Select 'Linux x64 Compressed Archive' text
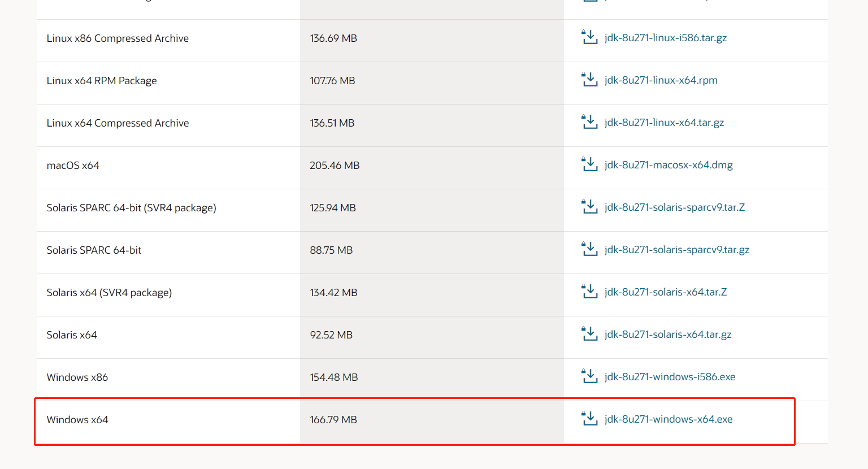The image size is (868, 469). point(118,123)
